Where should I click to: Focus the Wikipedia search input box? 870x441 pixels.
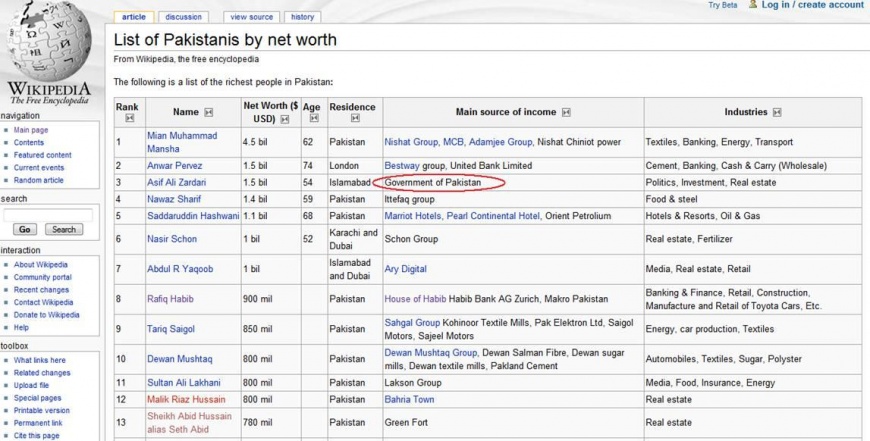tap(48, 214)
